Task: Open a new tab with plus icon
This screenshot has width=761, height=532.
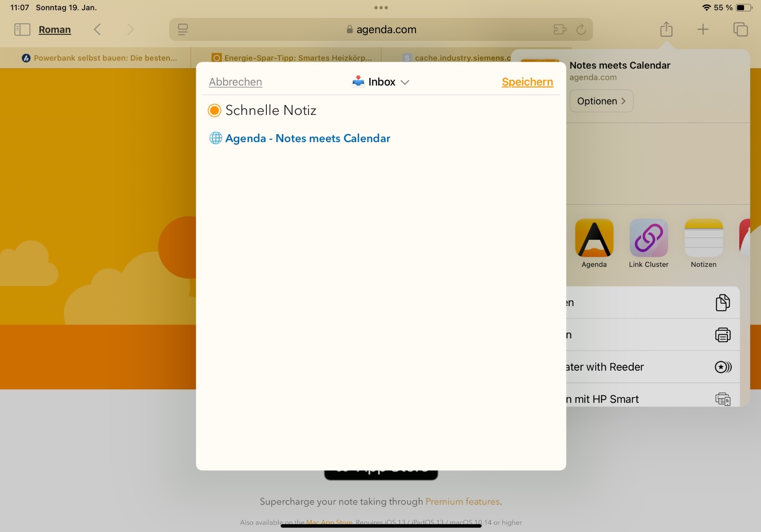Action: 703,29
